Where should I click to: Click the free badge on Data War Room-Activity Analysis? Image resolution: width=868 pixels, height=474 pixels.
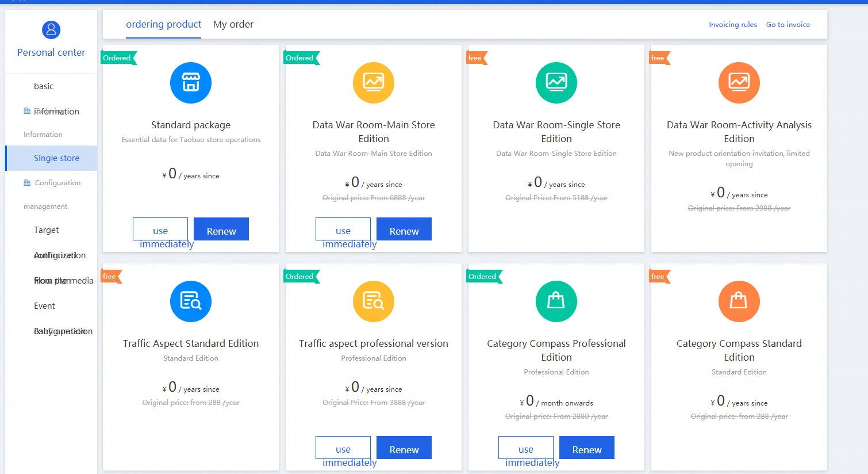point(660,58)
